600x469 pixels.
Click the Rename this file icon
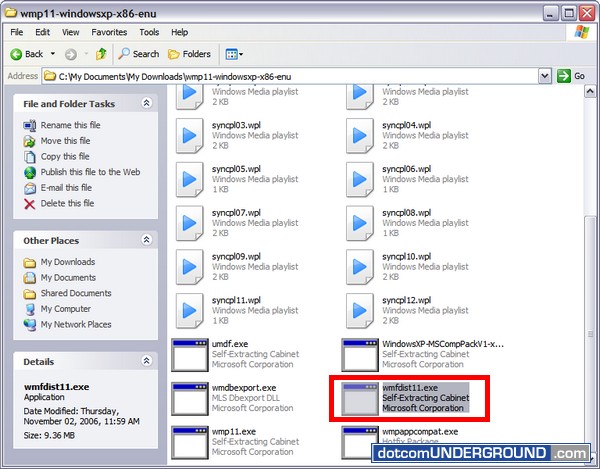(29, 125)
